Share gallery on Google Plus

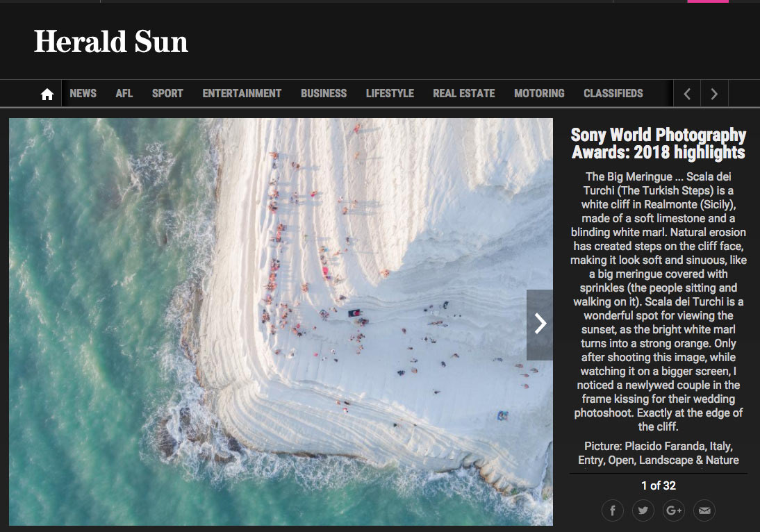(x=674, y=510)
